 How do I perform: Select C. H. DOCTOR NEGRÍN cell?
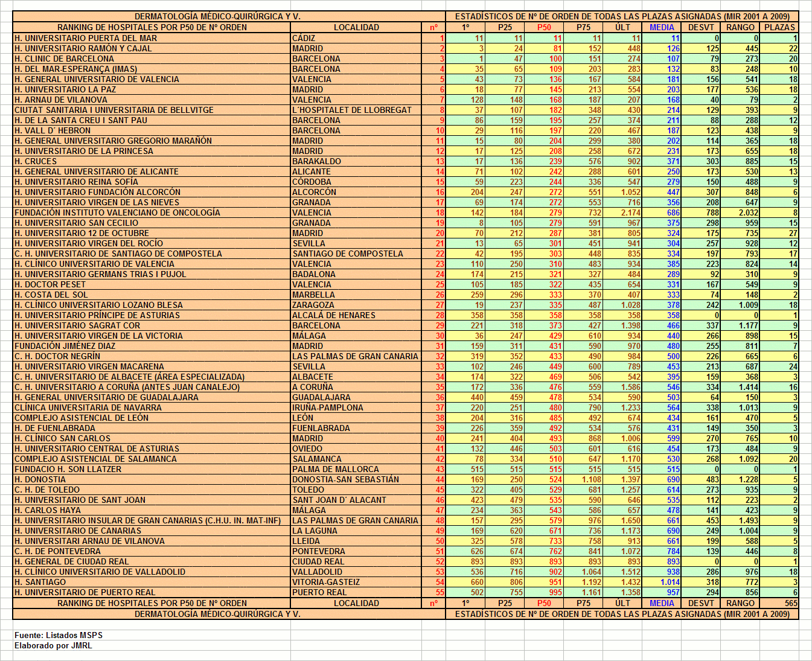(152, 356)
